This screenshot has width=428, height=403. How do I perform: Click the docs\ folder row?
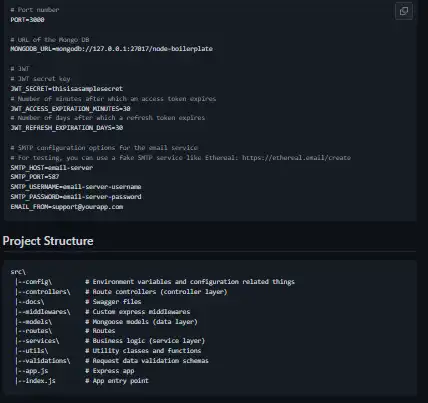click(78, 302)
